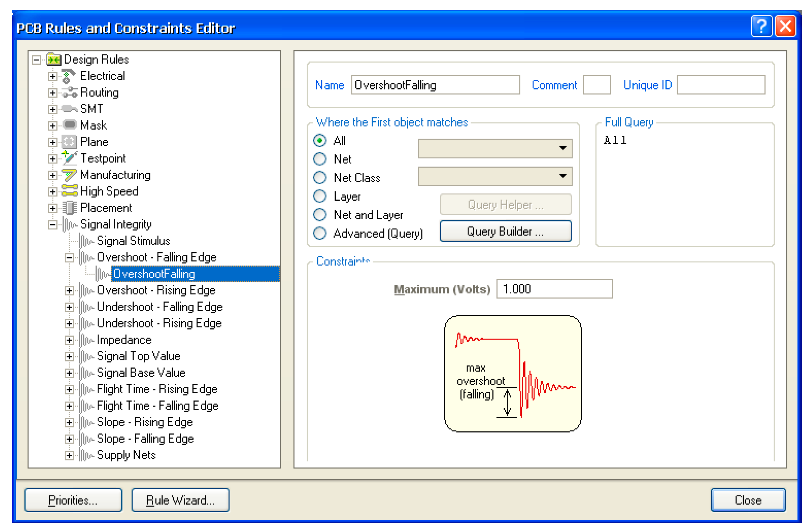Choose the Advanced (Query) radio button
Screen dimensions: 812x529
pyautogui.click(x=320, y=233)
